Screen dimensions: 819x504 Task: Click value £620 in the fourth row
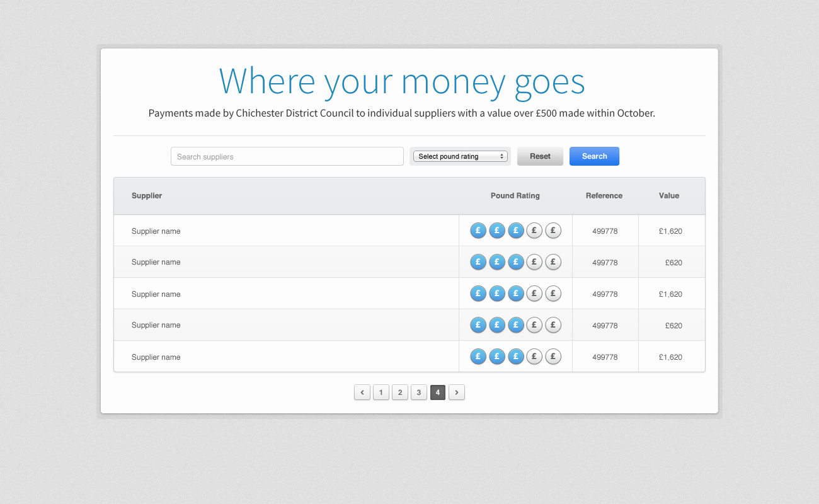673,326
